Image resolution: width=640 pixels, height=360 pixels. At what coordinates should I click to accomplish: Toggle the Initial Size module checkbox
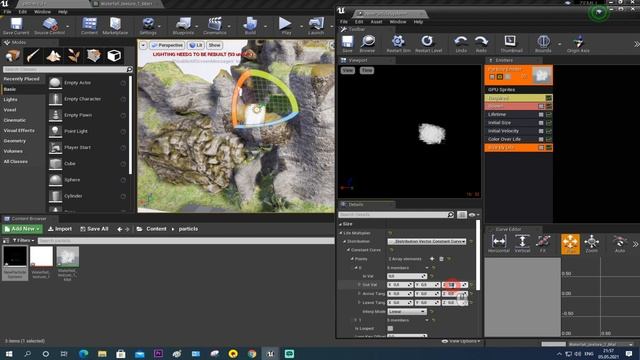pyautogui.click(x=541, y=123)
